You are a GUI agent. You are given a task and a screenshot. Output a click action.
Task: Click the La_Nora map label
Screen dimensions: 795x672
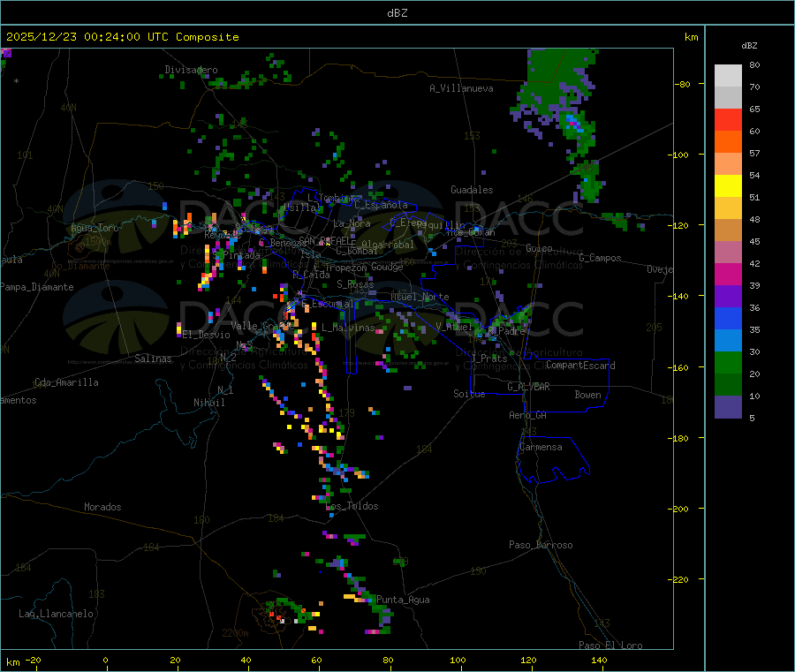point(352,223)
